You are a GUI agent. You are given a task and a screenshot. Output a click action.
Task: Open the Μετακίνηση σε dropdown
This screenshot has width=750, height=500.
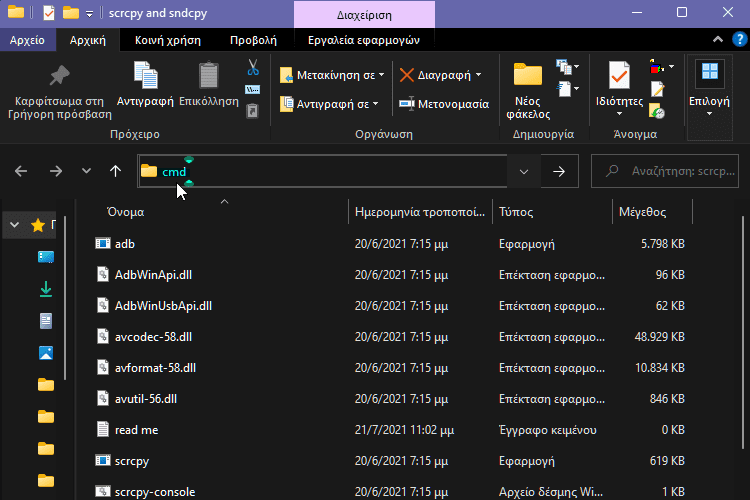tap(332, 75)
